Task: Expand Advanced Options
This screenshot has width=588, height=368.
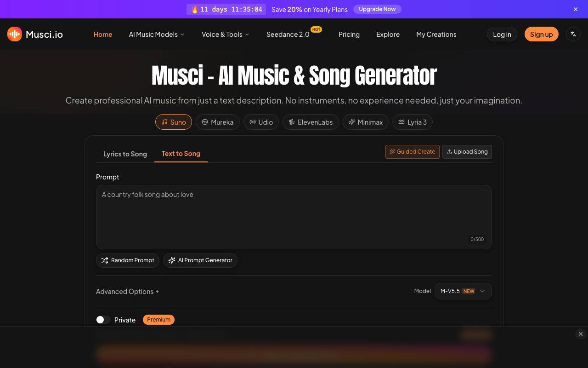Action: pos(127,291)
